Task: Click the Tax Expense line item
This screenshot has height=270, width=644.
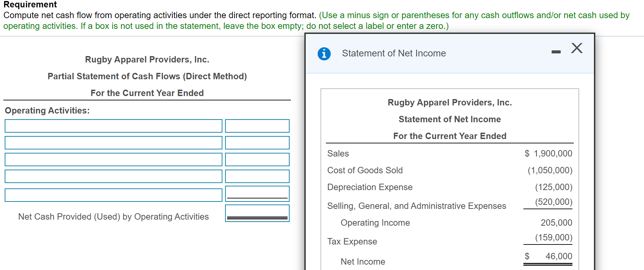Action: pyautogui.click(x=352, y=241)
